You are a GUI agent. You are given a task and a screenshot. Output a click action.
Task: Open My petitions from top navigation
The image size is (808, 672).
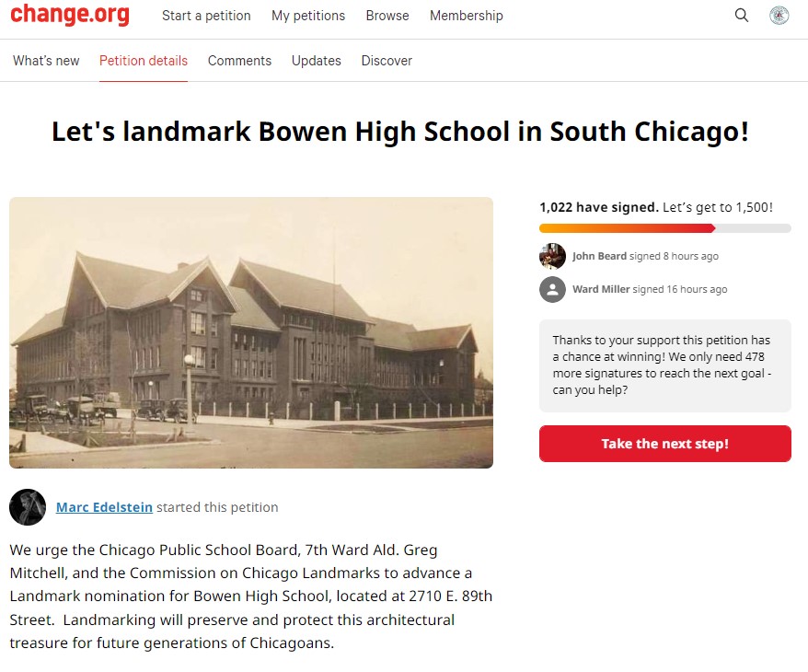pos(308,16)
